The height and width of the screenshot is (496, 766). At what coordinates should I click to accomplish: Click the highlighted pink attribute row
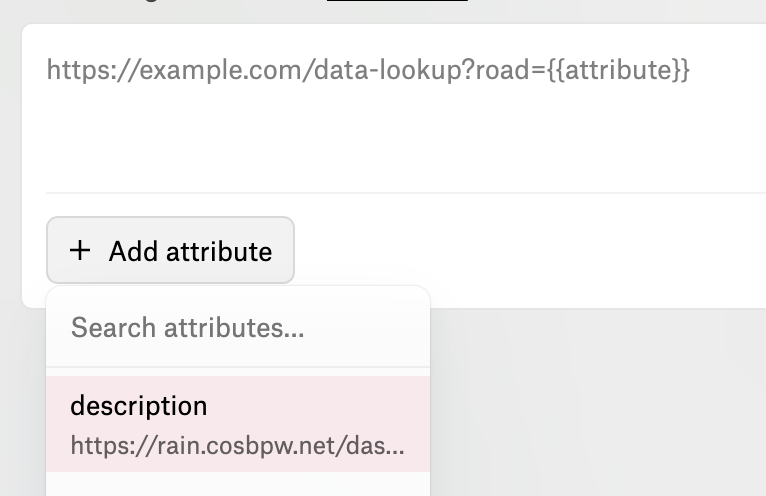[238, 424]
